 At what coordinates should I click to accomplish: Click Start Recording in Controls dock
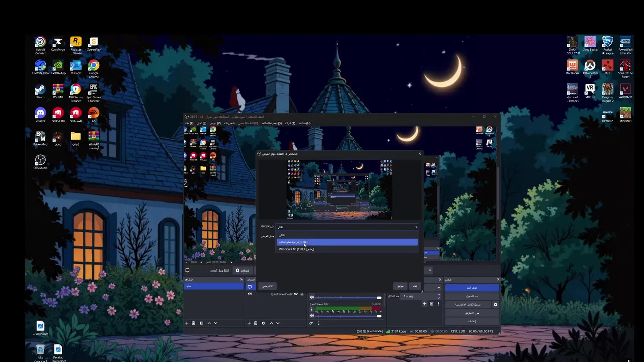point(472,296)
